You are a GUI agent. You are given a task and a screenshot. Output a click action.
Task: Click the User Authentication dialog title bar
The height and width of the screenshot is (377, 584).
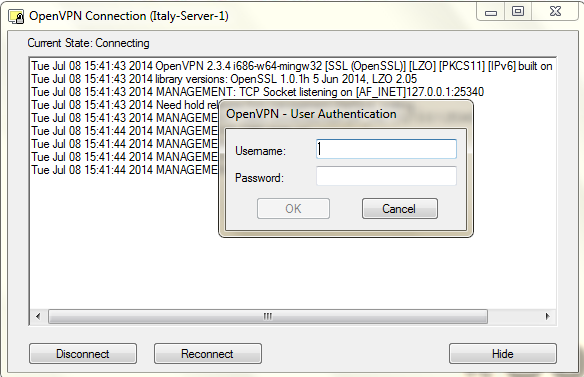point(345,114)
